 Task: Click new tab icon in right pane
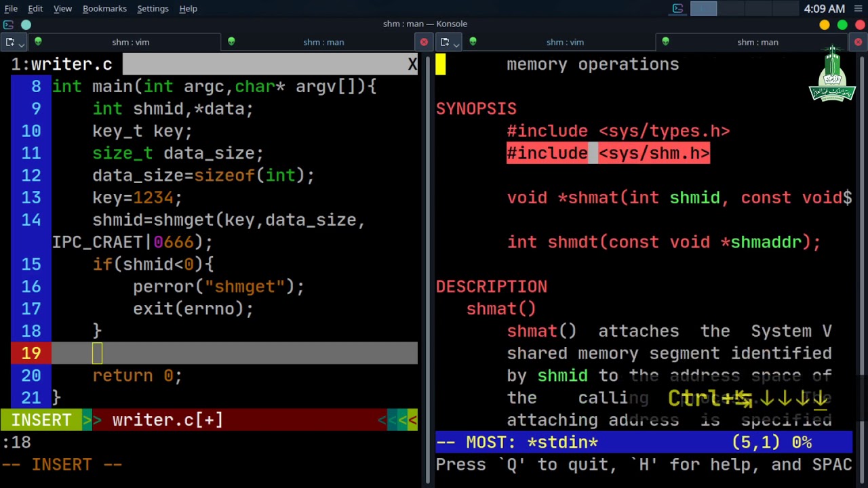(445, 42)
